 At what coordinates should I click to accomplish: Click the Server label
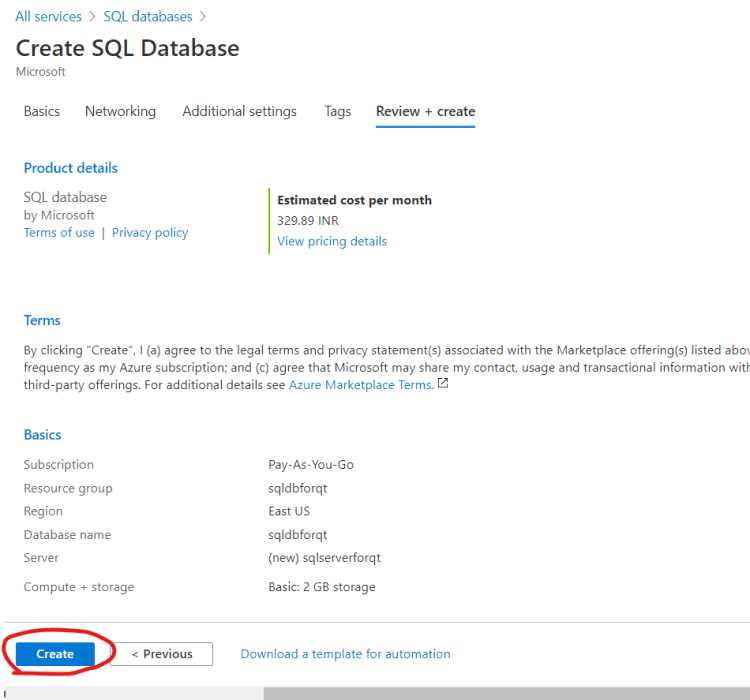[x=41, y=558]
